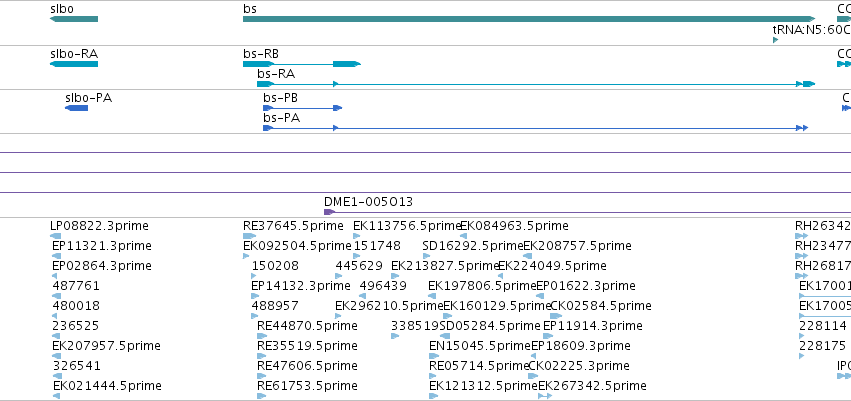Open feature 480018
This screenshot has height=401, width=851.
(77, 305)
